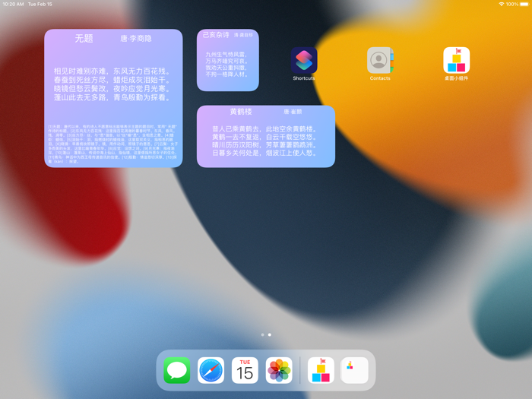This screenshot has height=399, width=532.
Task: Tap the 10:20 AM clock
Action: pyautogui.click(x=13, y=4)
